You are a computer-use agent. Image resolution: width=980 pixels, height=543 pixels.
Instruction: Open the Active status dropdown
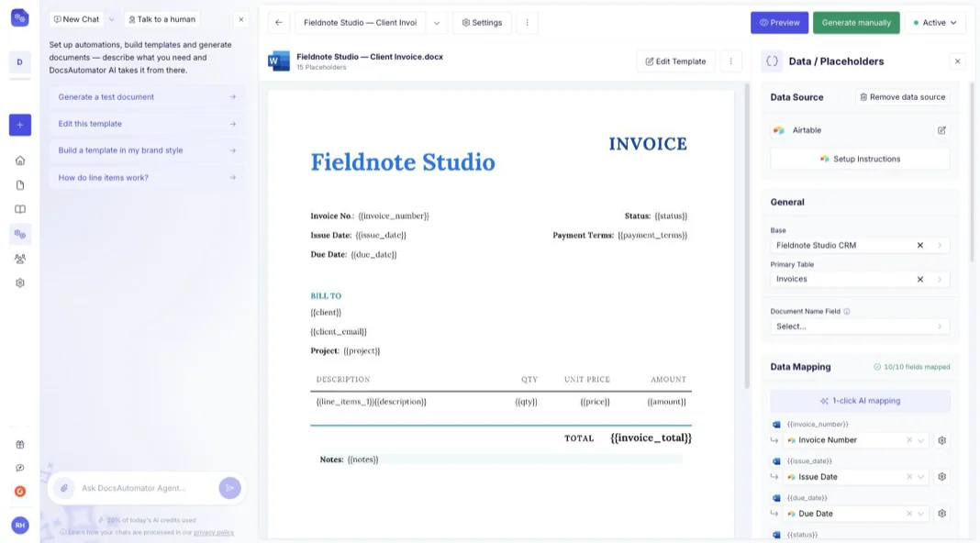935,23
